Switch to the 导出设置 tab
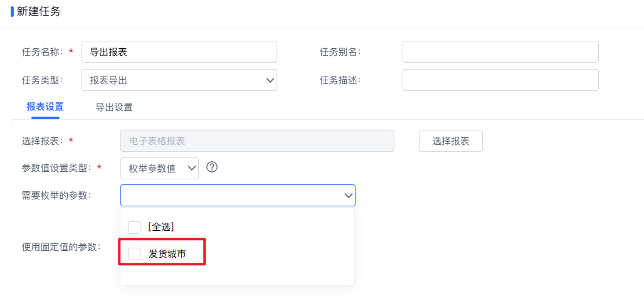Viewport: 644px width, 296px height. (x=113, y=108)
